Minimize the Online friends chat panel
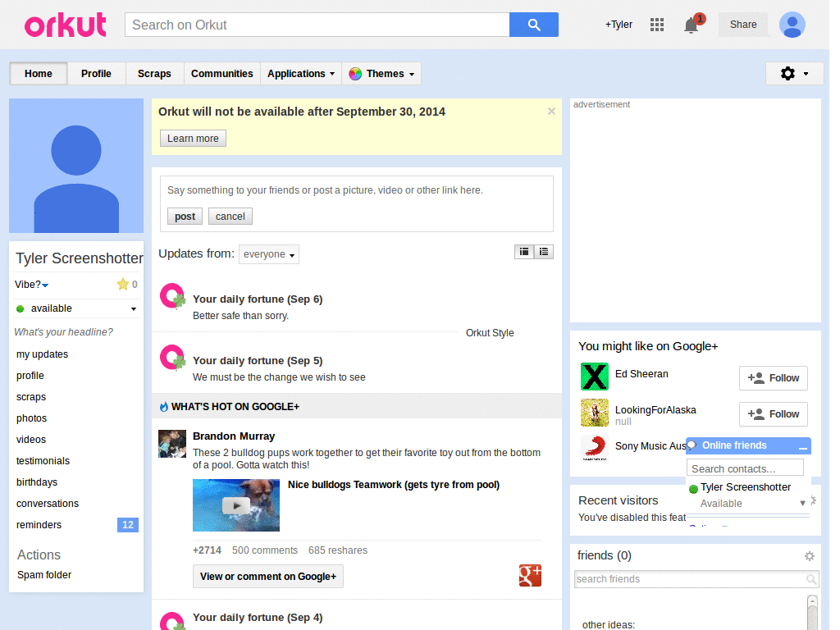The image size is (840, 630). pos(802,446)
